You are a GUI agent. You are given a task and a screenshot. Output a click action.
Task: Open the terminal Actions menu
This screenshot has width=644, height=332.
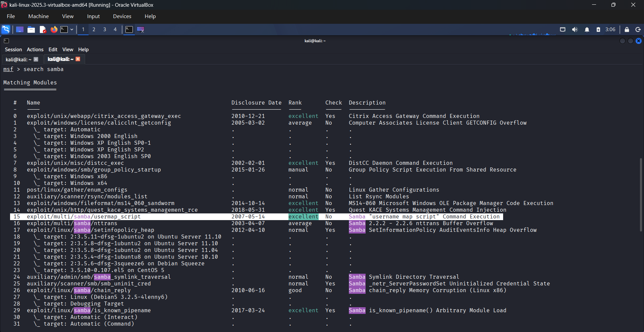point(35,50)
